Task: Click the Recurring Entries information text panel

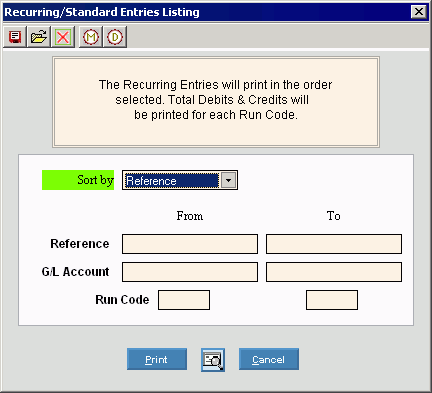Action: click(216, 102)
